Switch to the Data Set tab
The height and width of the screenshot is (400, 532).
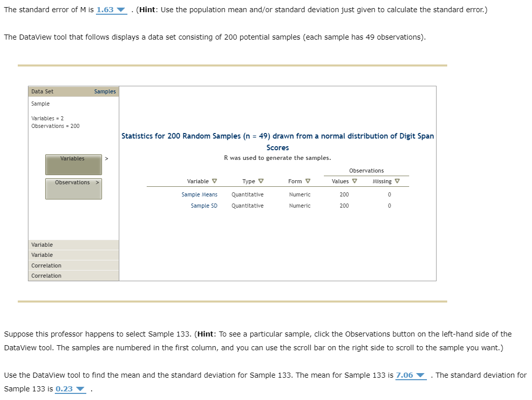[42, 91]
